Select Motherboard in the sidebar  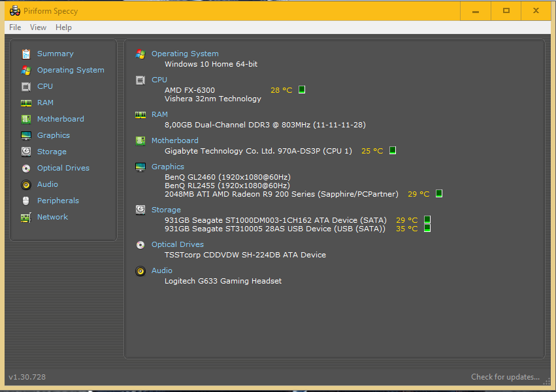[61, 119]
